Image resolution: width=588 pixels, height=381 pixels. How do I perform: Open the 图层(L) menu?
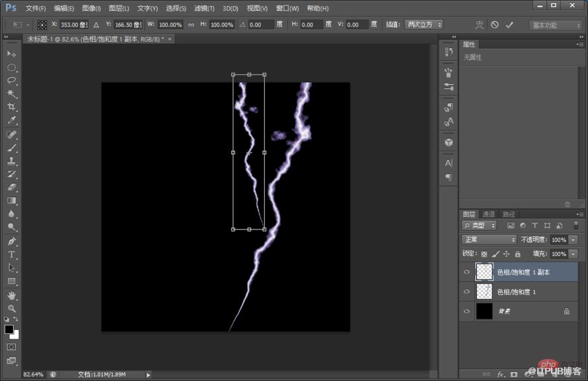pyautogui.click(x=119, y=8)
